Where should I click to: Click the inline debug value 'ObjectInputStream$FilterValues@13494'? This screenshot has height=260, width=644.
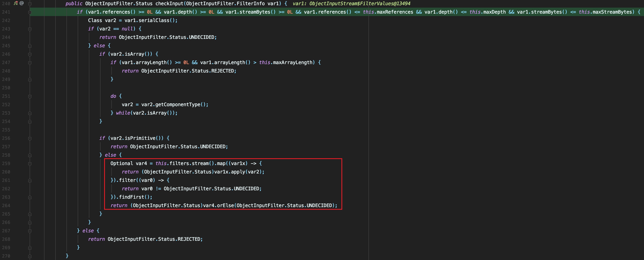(360, 3)
